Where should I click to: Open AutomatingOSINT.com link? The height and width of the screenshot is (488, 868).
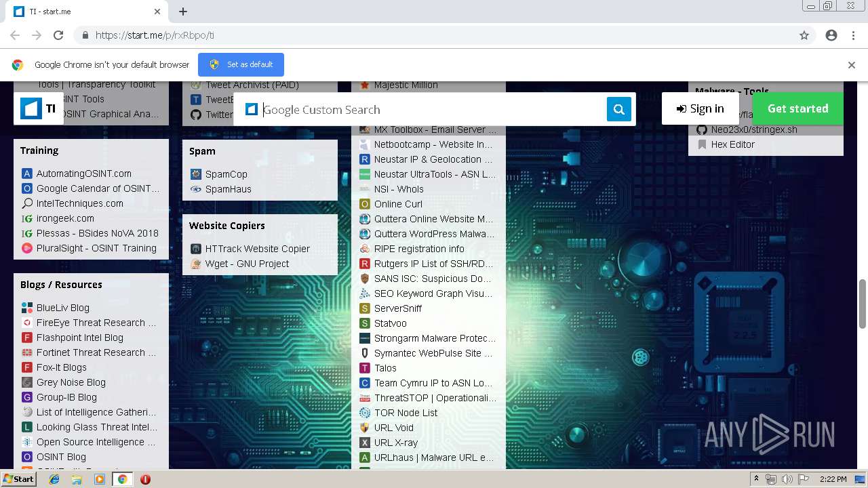point(84,174)
